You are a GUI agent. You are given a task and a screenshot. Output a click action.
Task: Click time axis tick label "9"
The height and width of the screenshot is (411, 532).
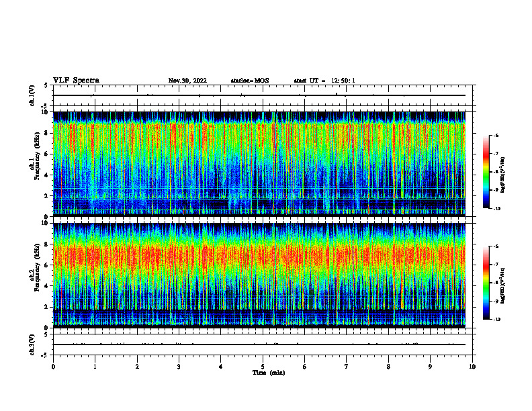coord(430,367)
